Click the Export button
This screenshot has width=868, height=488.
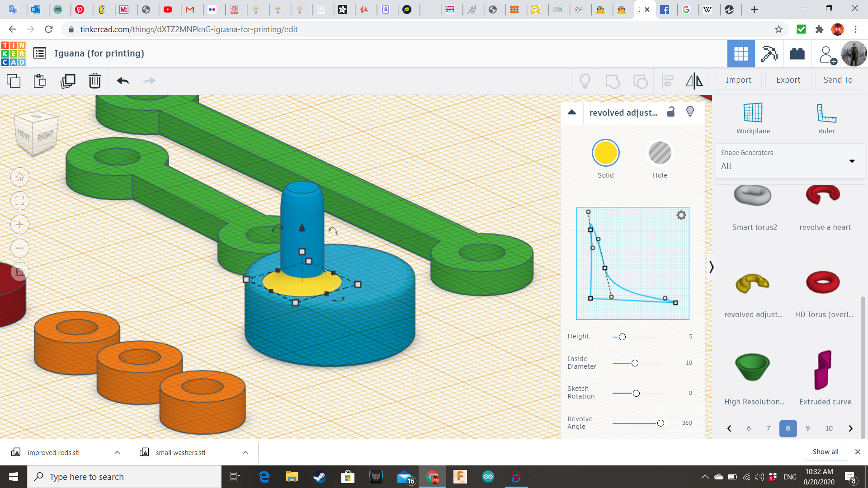point(788,80)
